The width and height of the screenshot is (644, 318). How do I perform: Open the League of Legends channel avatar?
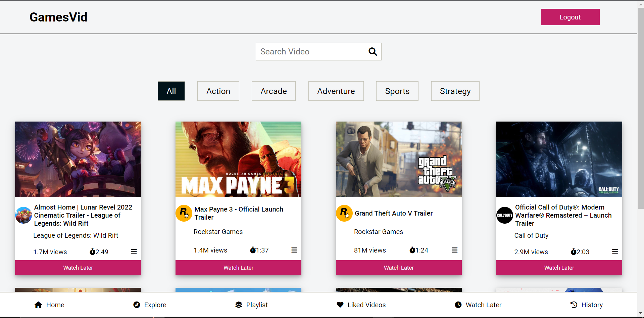[23, 215]
